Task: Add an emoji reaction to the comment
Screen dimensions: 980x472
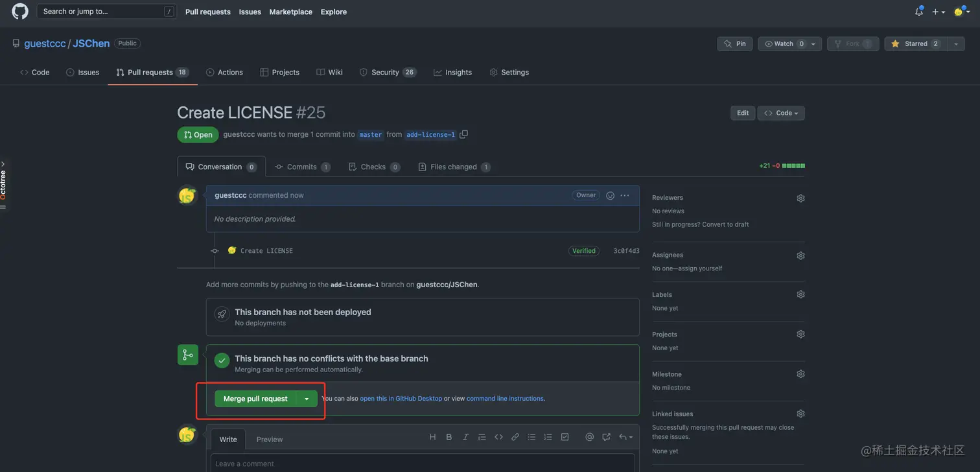Action: tap(610, 195)
